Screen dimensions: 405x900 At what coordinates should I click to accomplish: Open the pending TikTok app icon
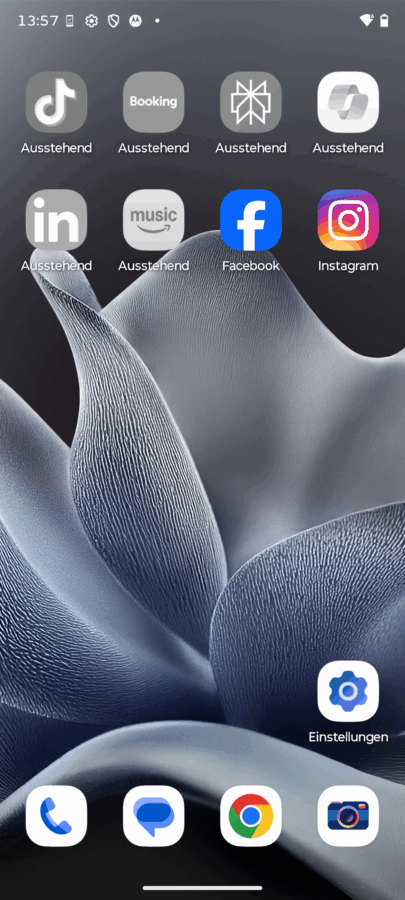tap(56, 102)
